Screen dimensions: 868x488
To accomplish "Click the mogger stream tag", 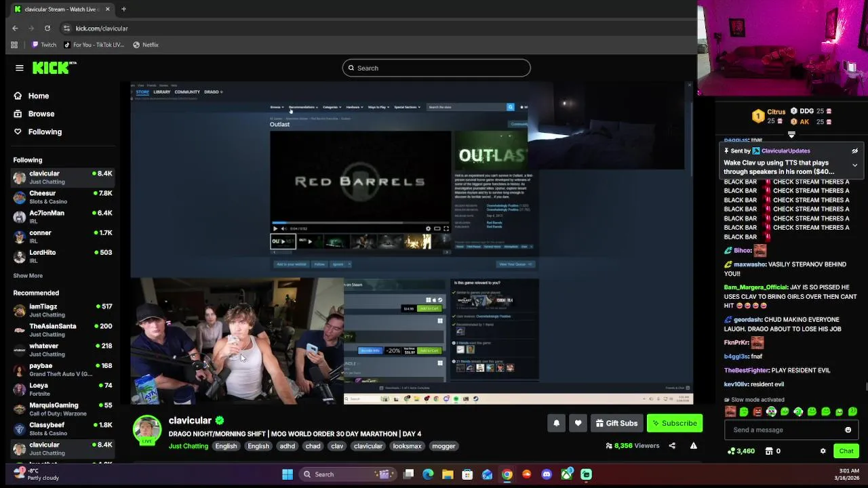I will (x=443, y=446).
